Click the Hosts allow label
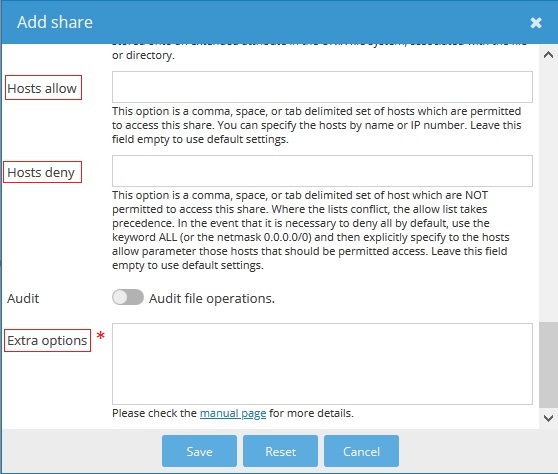The width and height of the screenshot is (558, 474). point(42,88)
